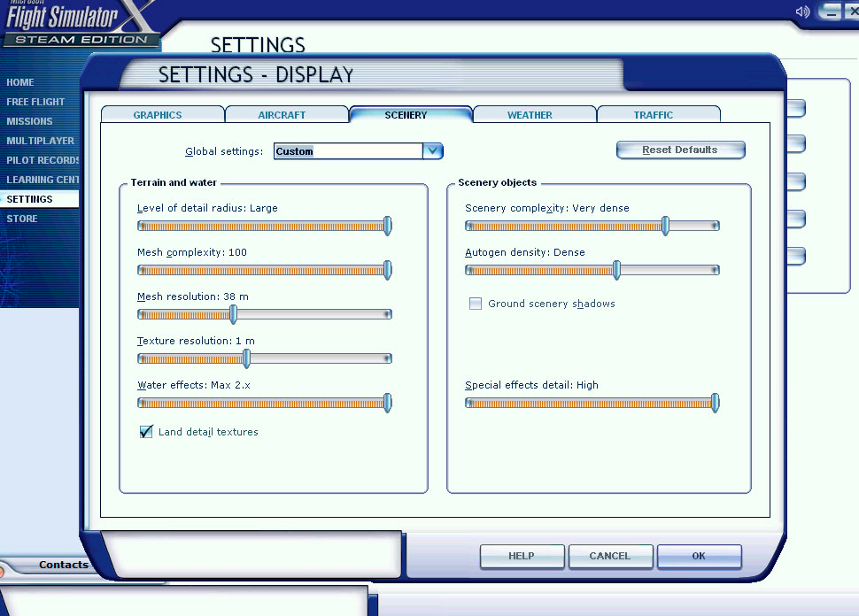The width and height of the screenshot is (859, 616).
Task: Select the Weather tab
Action: (530, 115)
